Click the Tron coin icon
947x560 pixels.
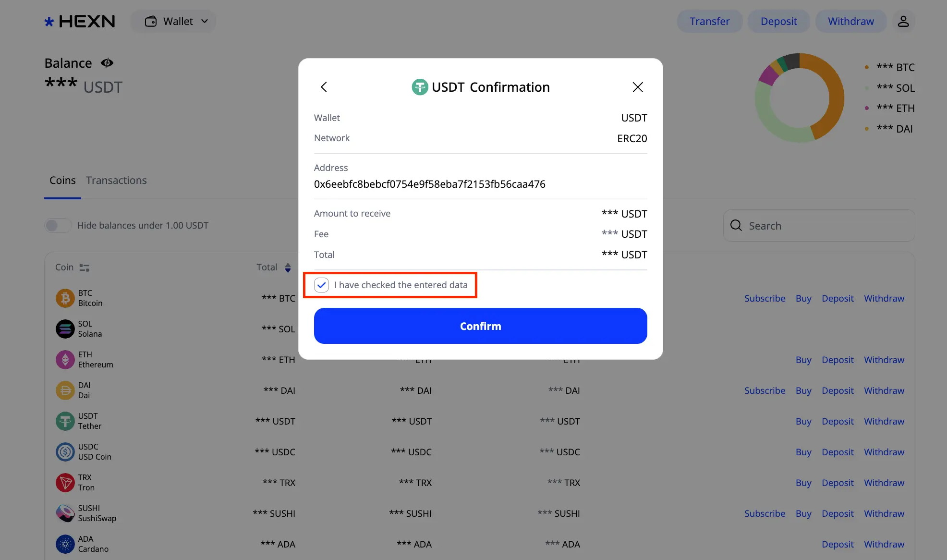[65, 483]
